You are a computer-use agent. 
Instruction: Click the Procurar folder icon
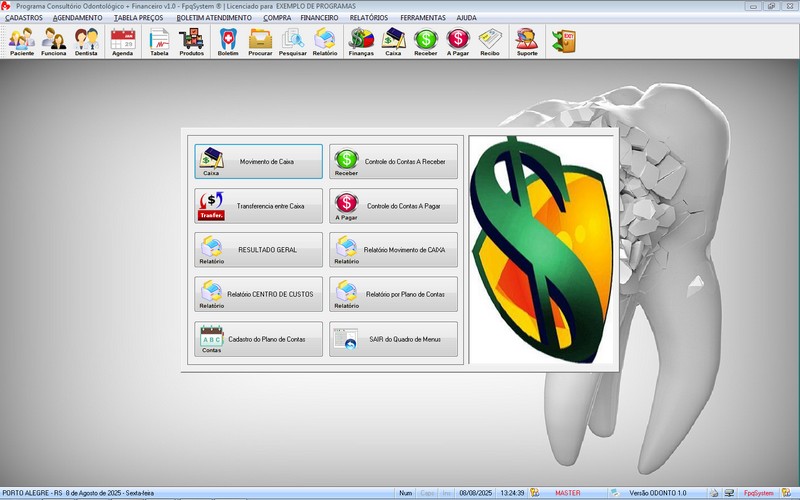pyautogui.click(x=260, y=41)
